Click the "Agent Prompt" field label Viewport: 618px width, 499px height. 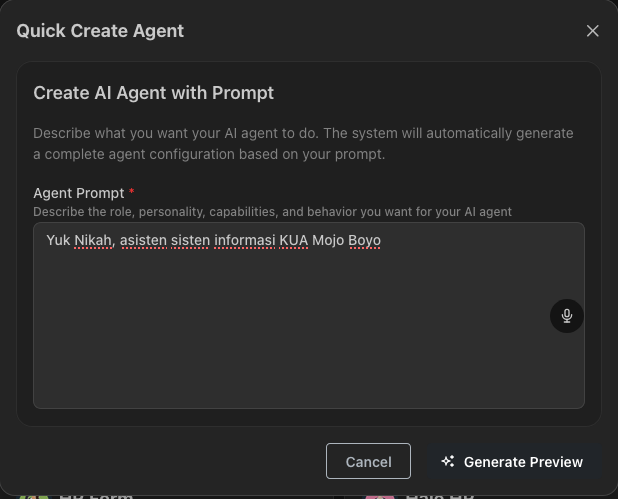tap(78, 193)
